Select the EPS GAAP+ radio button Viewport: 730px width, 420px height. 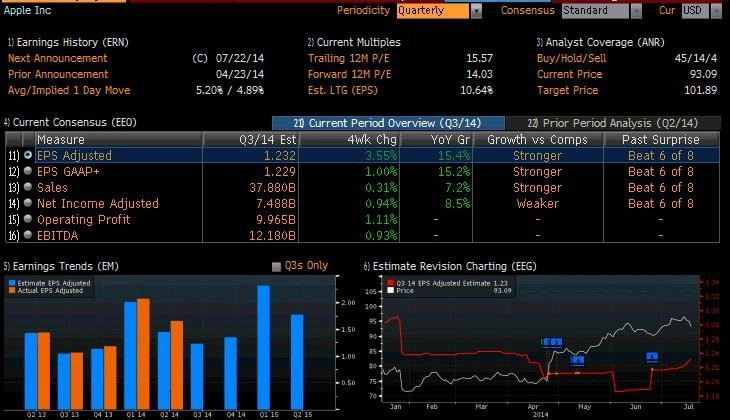28,171
